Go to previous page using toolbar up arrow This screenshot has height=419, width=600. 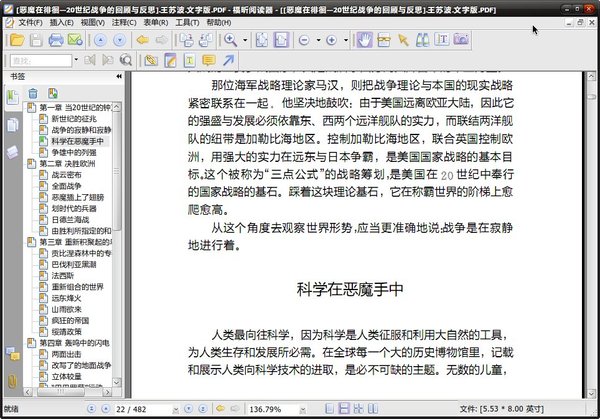(x=100, y=40)
